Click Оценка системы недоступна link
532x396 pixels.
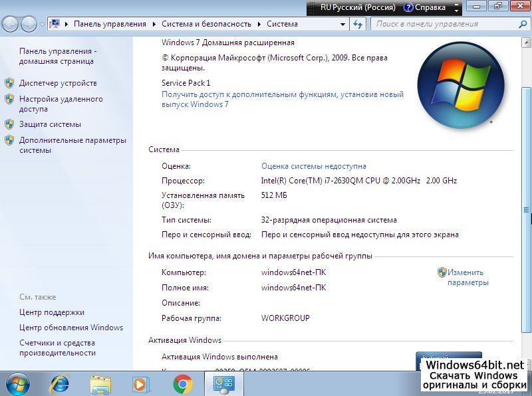point(313,166)
